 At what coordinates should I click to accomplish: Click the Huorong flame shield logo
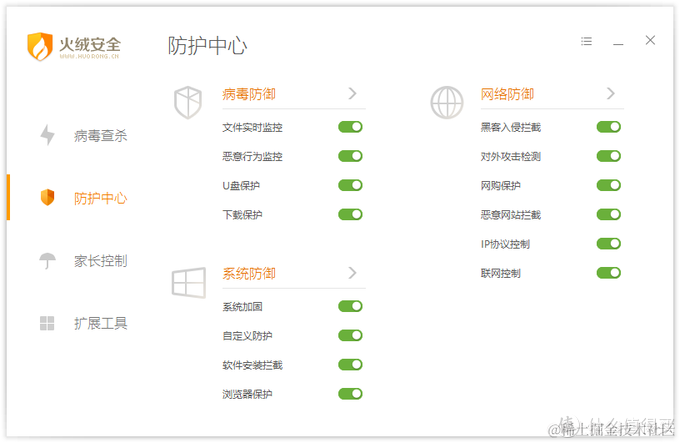40,46
